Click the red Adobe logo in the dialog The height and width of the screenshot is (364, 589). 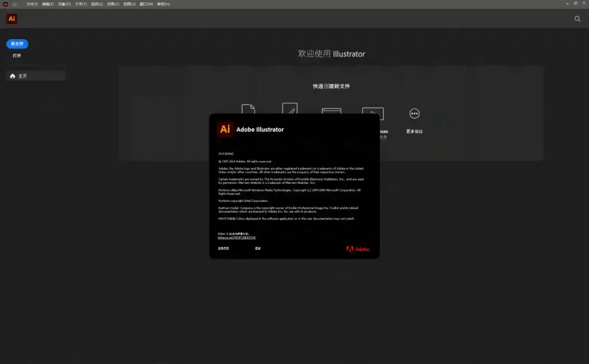(x=358, y=249)
